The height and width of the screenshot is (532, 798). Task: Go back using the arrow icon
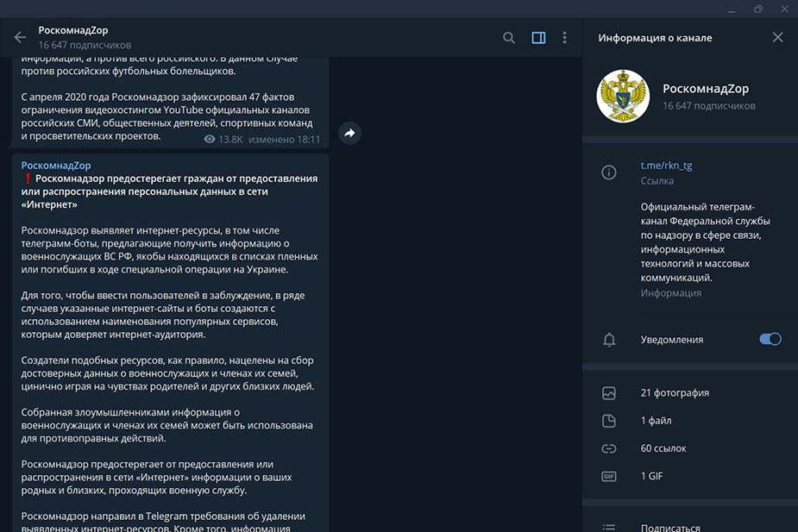(21, 37)
